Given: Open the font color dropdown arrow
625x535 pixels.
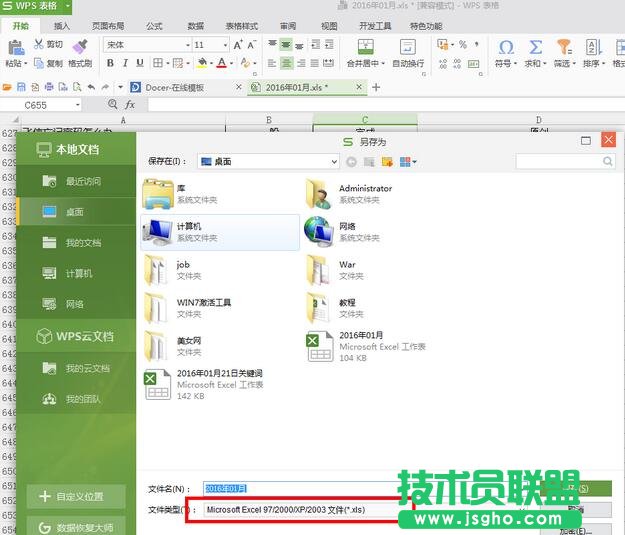Looking at the screenshot, I should pos(232,63).
